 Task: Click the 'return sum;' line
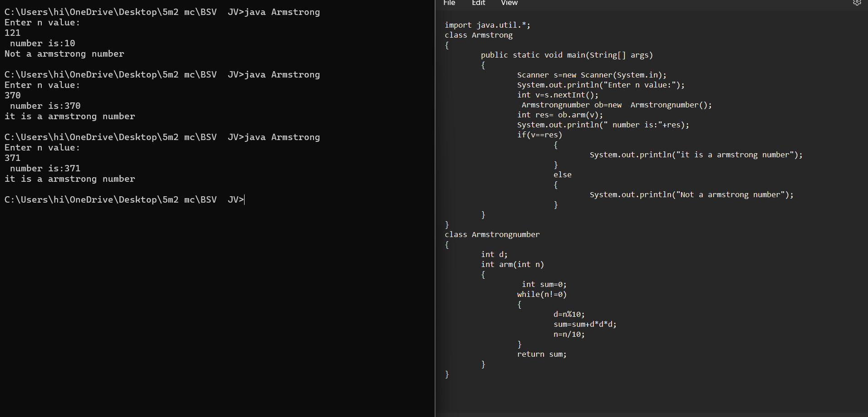(x=542, y=354)
